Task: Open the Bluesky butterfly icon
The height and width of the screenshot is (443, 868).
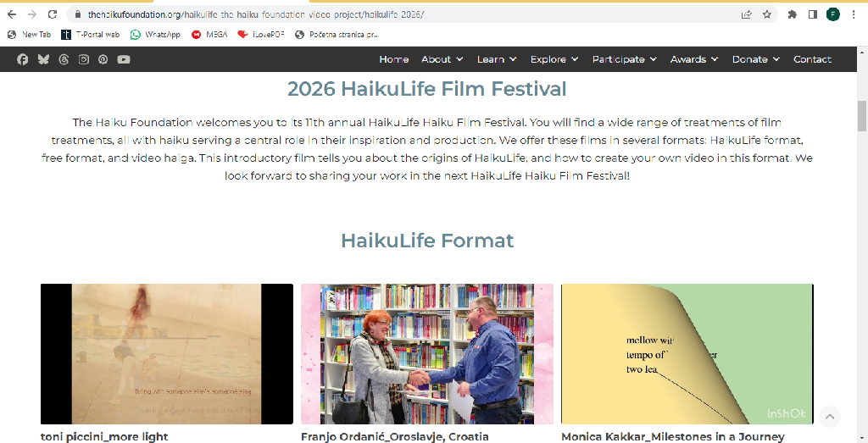Action: coord(43,59)
